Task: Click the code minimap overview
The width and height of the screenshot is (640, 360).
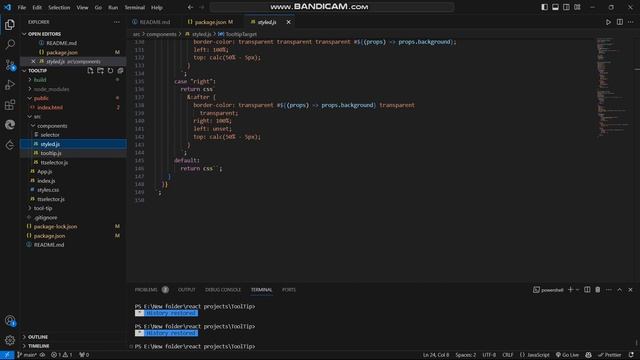Action: [613, 87]
